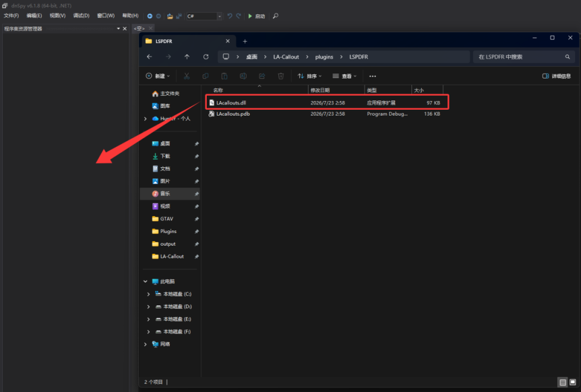Click the dnSpy undo arrow icon
The height and width of the screenshot is (392, 581).
(229, 16)
